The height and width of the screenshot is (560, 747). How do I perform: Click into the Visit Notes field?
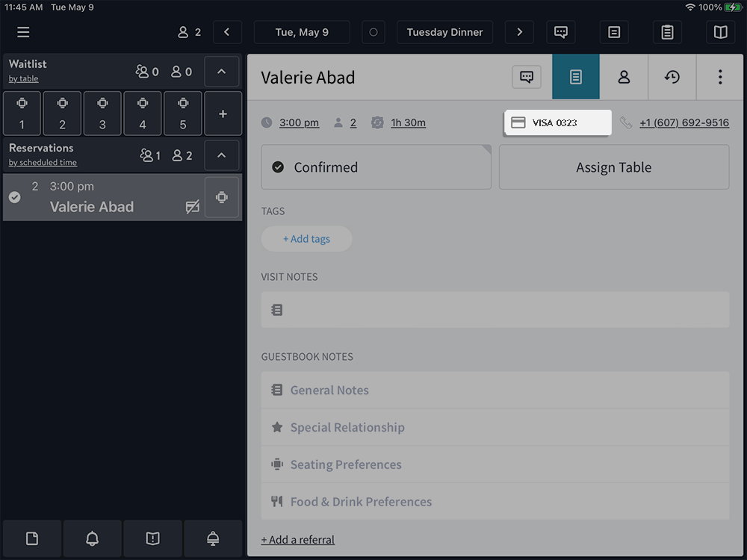pyautogui.click(x=495, y=310)
